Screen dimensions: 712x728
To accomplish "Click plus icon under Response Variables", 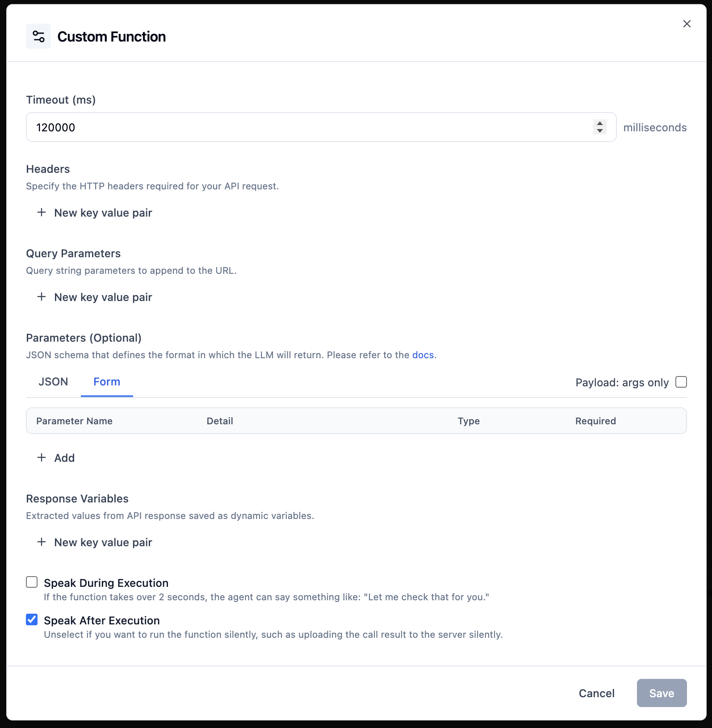I will (x=42, y=542).
